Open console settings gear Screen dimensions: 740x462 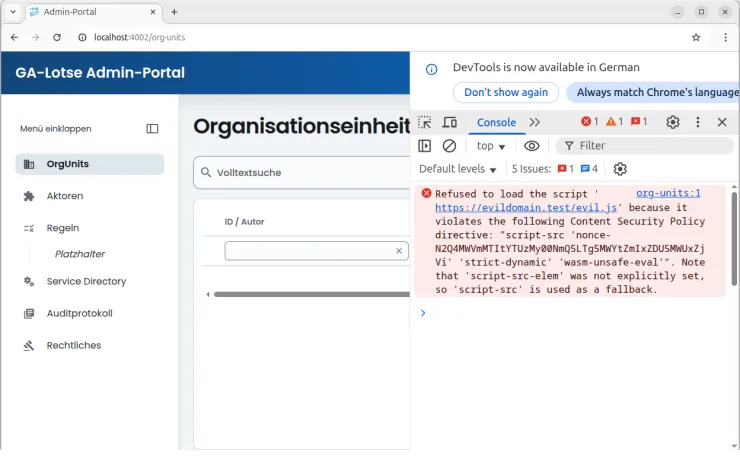[620, 169]
